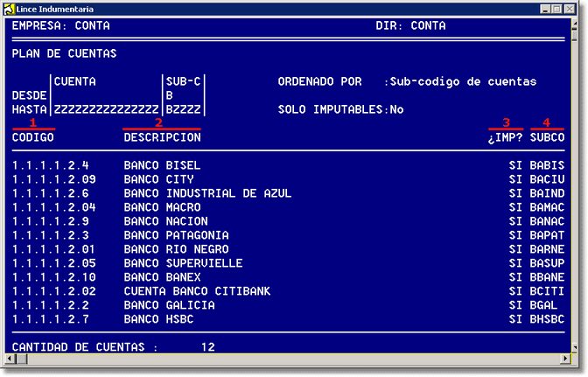Click sub-code BCITI
588x377 pixels.
click(x=547, y=291)
